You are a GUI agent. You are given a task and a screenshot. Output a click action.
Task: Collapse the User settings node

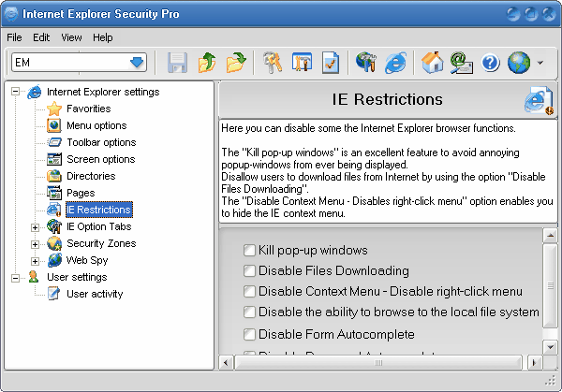15,278
